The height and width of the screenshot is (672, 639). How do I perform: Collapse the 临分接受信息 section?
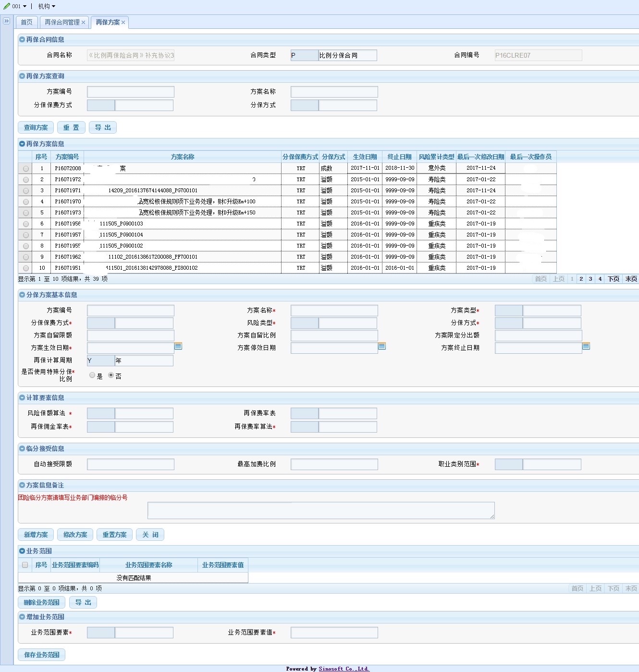point(22,448)
